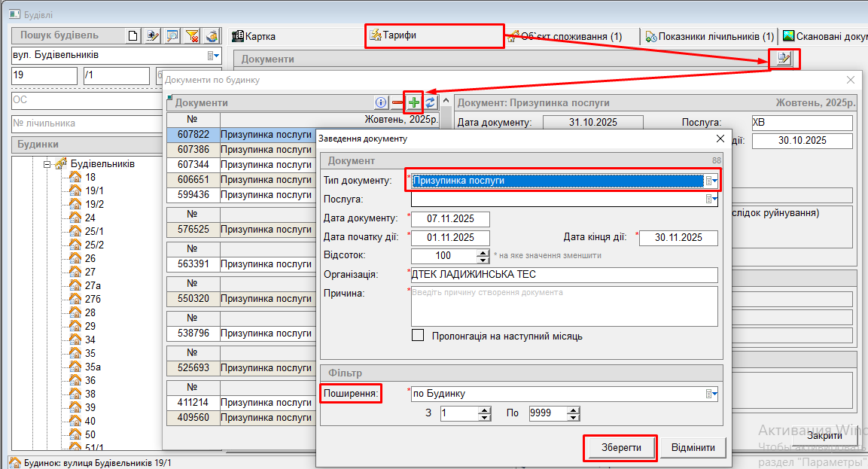This screenshot has width=868, height=469.
Task: Click the new blank page icon in building search
Action: click(x=133, y=35)
